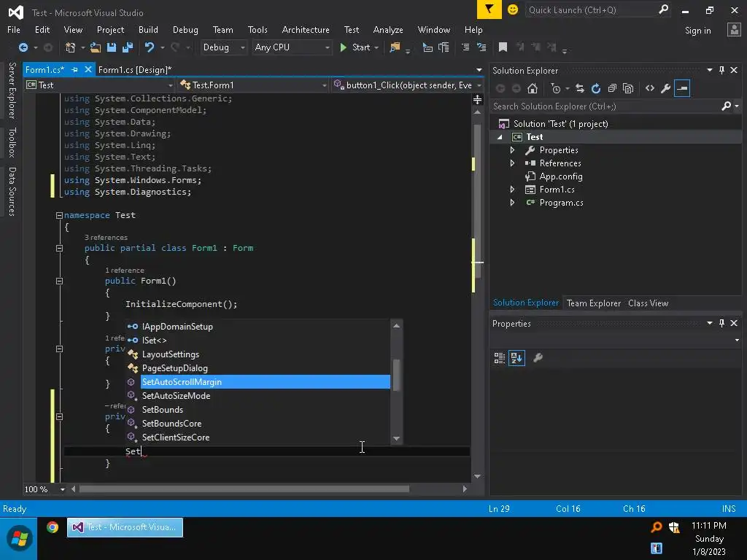This screenshot has width=747, height=560.
Task: Open the Build menu
Action: [x=148, y=29]
